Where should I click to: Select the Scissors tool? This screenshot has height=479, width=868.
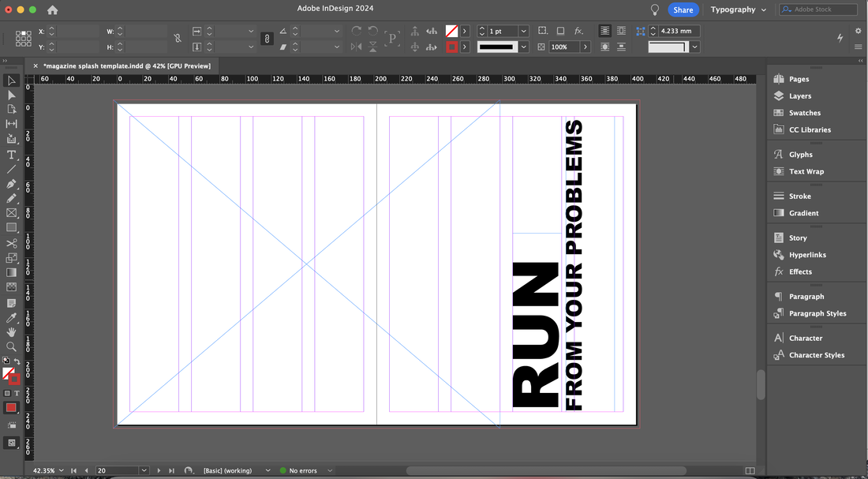[x=11, y=243]
